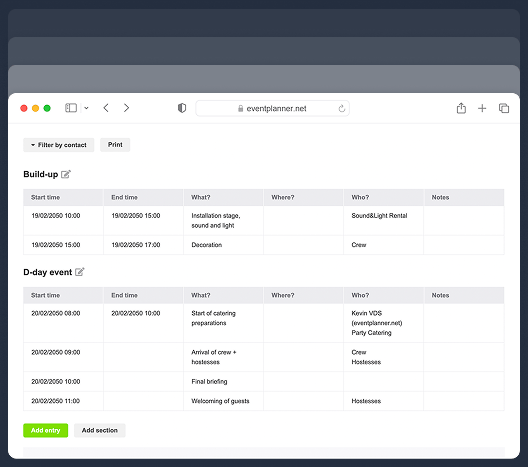Viewport: 528px width, 467px height.
Task: Toggle the Safari sidebar icon
Action: (71, 108)
